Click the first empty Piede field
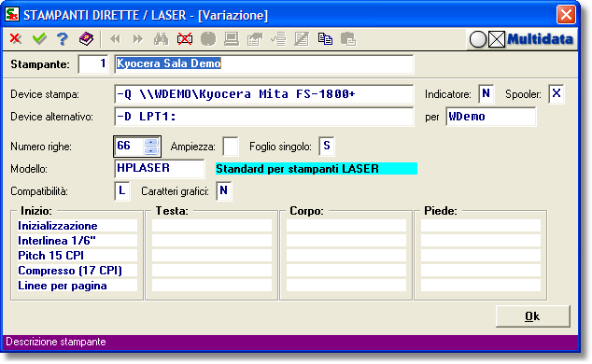592x364 pixels. pyautogui.click(x=481, y=226)
